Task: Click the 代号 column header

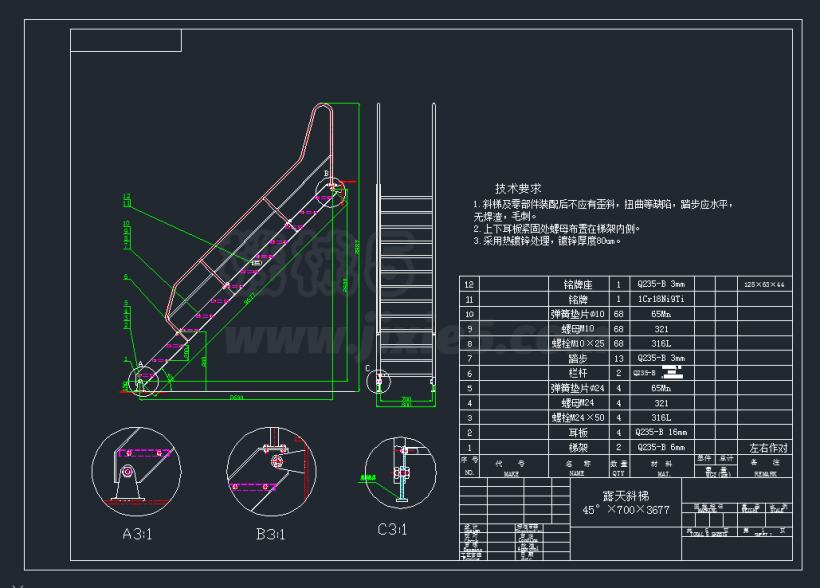Action: tap(513, 466)
